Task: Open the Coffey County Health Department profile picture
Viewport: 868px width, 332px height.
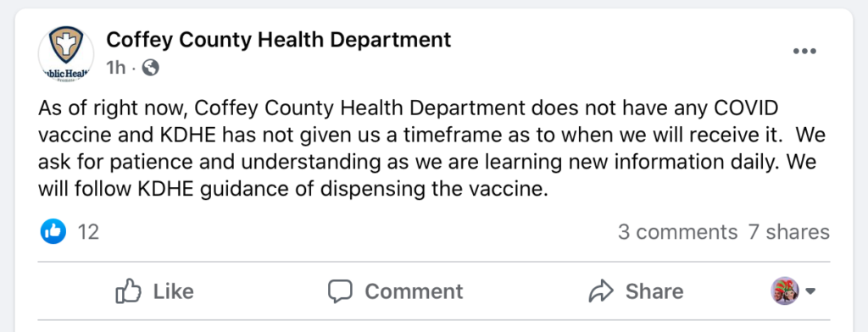Action: coord(66,53)
